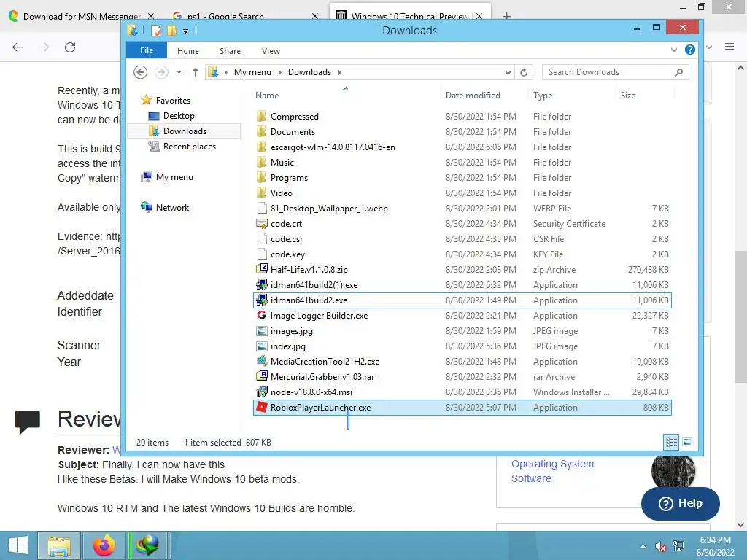Open the View ribbon tab
This screenshot has width=747, height=560.
271,51
